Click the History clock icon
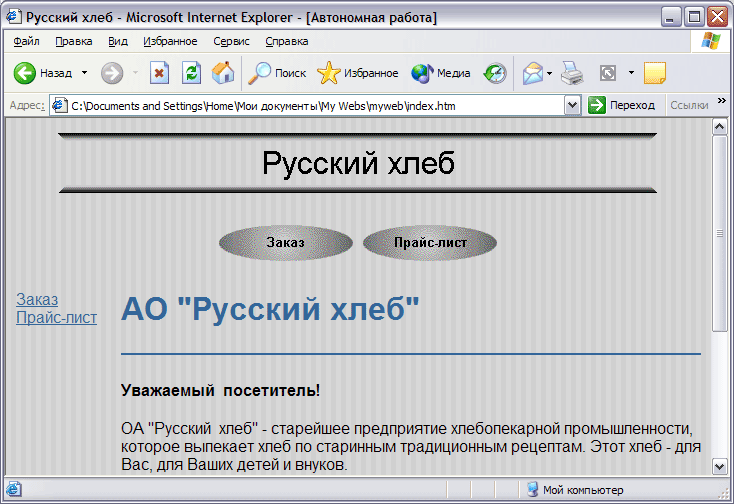 point(495,73)
